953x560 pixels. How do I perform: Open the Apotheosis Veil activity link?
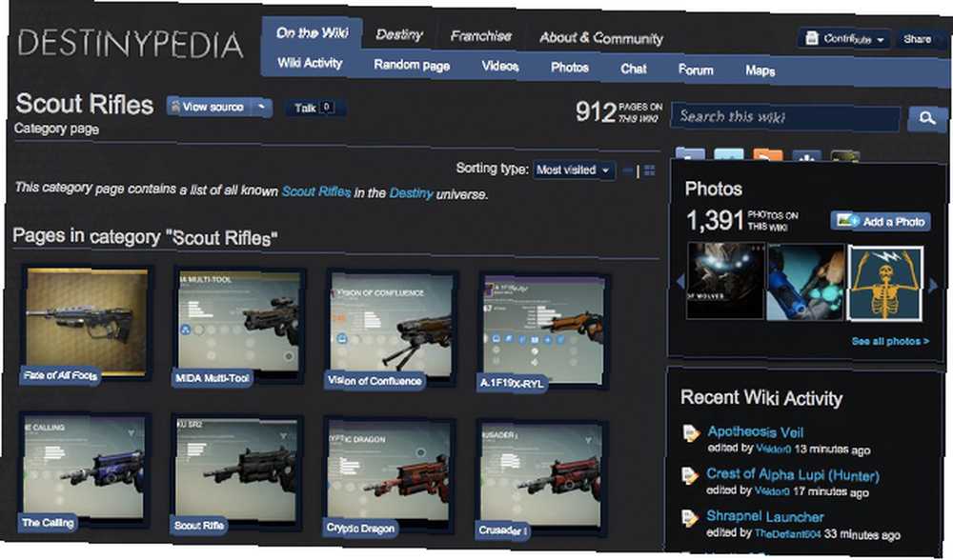tap(755, 431)
